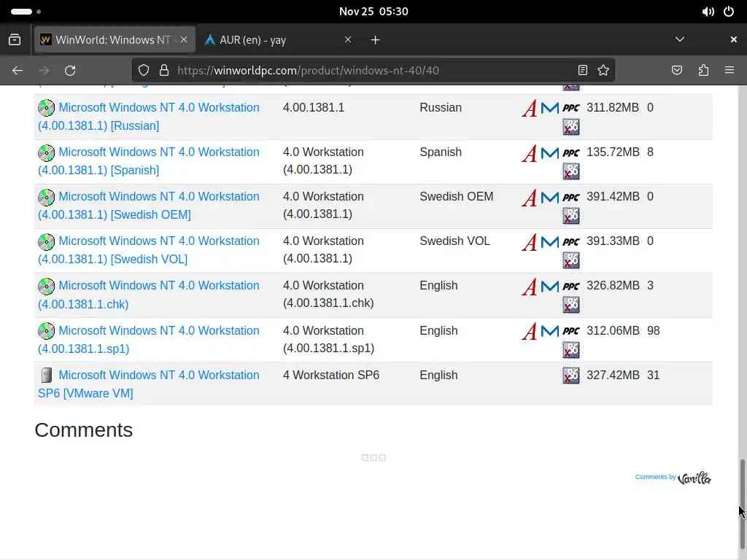
Task: Select the 'Swedish OEM' language cell
Action: [457, 197]
